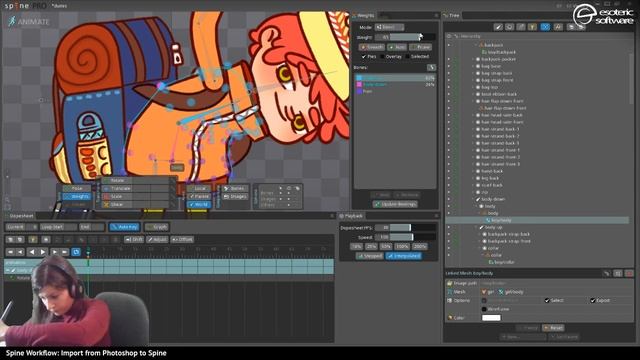Click the Adjust keys button
This screenshot has height=360, width=640.
[157, 240]
